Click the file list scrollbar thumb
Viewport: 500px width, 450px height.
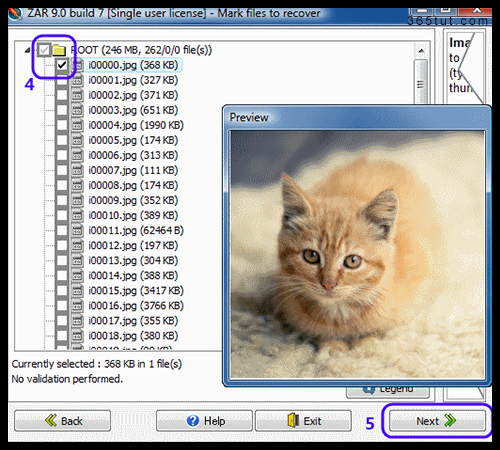(421, 82)
